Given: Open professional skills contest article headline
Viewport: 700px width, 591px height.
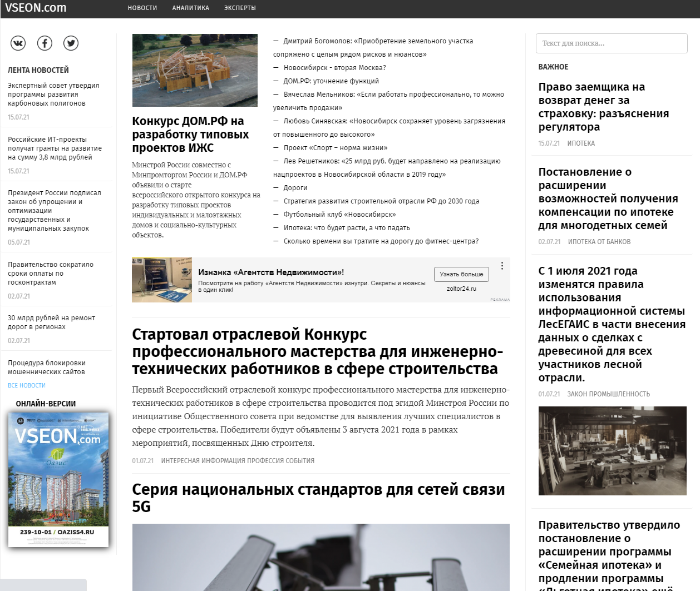Looking at the screenshot, I should click(317, 351).
